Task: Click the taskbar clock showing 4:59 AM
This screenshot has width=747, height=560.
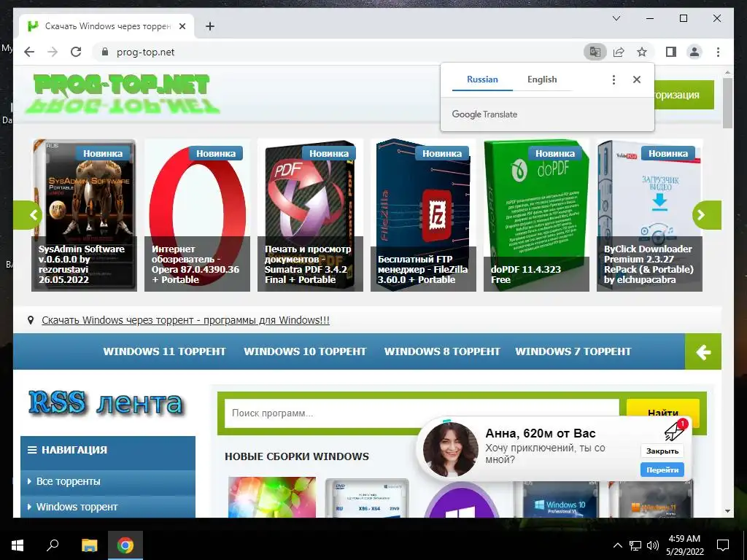Action: 684,545
